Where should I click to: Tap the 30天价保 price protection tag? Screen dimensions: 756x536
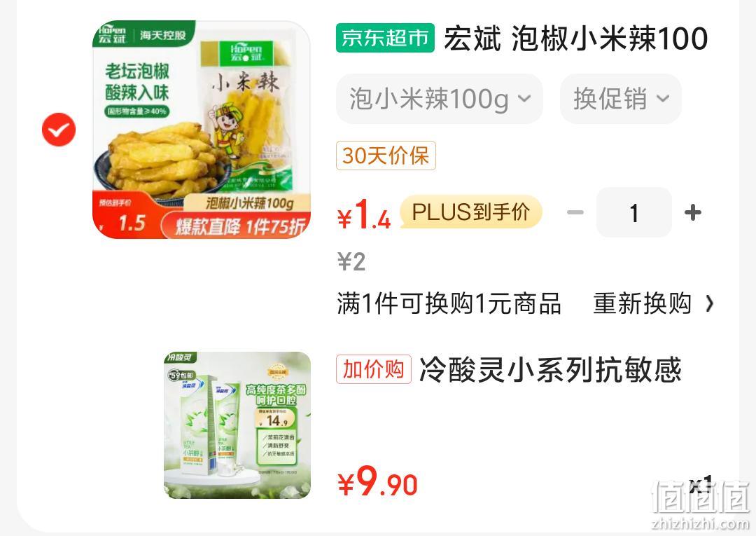pyautogui.click(x=386, y=156)
